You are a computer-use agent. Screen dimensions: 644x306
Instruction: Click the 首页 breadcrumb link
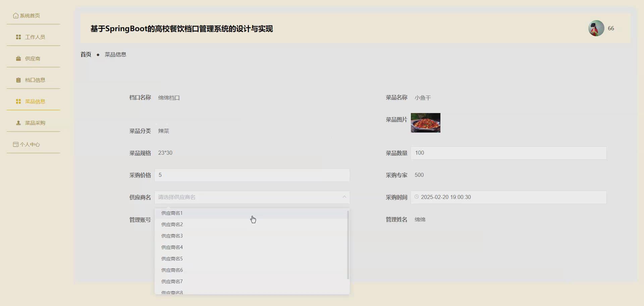click(86, 54)
